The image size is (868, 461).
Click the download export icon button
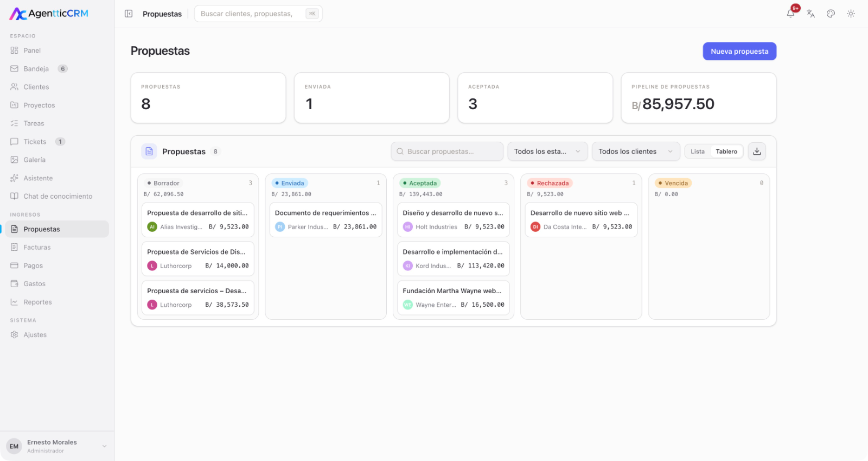click(x=757, y=151)
